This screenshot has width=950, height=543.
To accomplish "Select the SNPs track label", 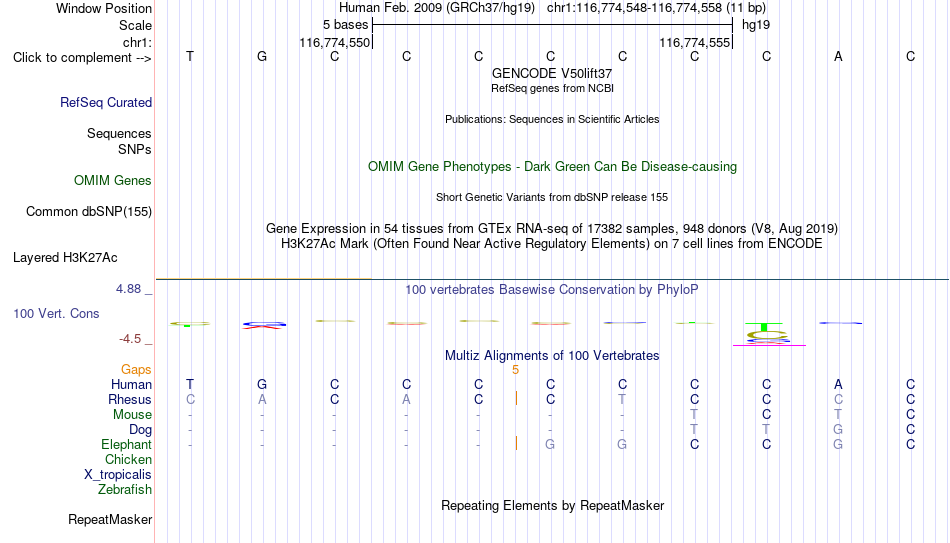I will tap(135, 149).
